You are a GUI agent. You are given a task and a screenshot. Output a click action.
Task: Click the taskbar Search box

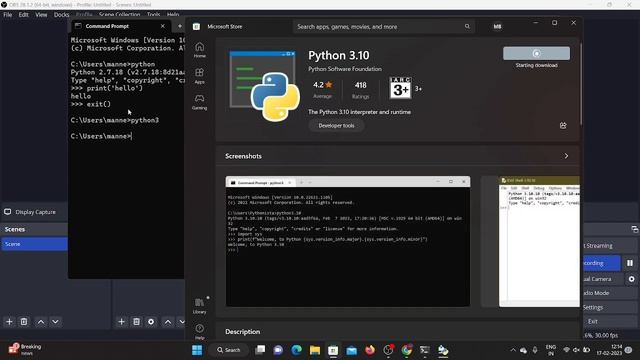229,350
